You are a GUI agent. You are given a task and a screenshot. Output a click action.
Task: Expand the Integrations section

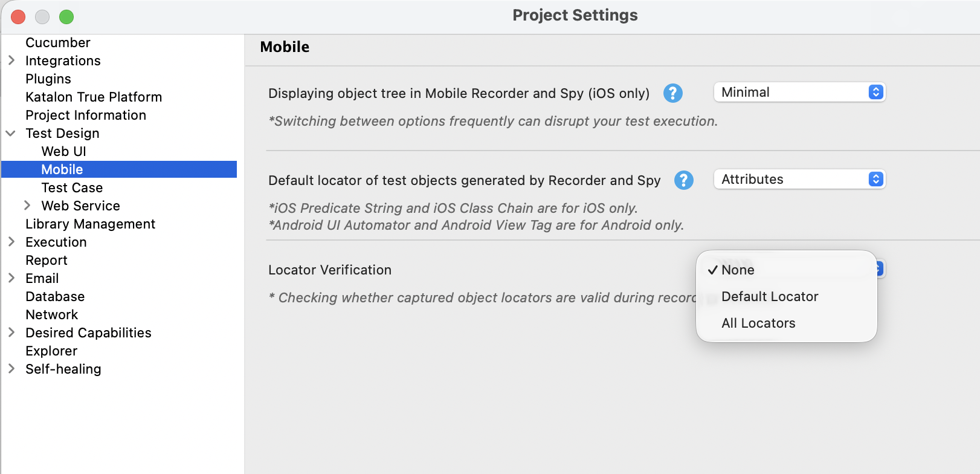10,60
